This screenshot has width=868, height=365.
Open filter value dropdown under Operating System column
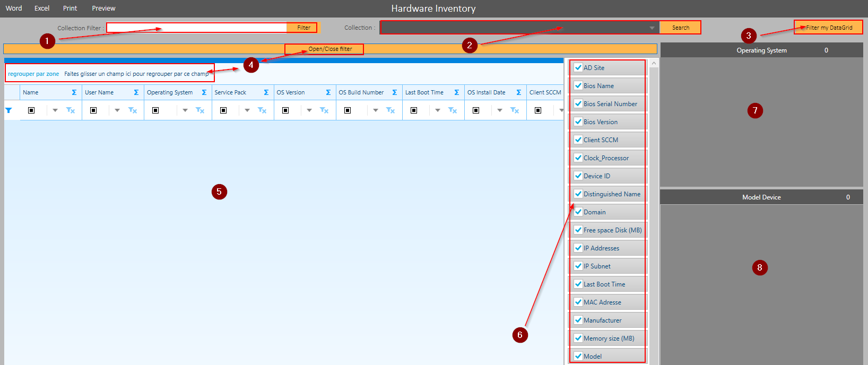coord(185,110)
